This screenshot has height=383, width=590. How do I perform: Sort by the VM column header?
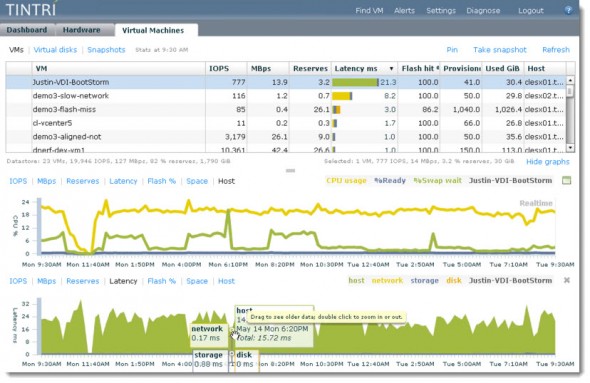point(119,68)
